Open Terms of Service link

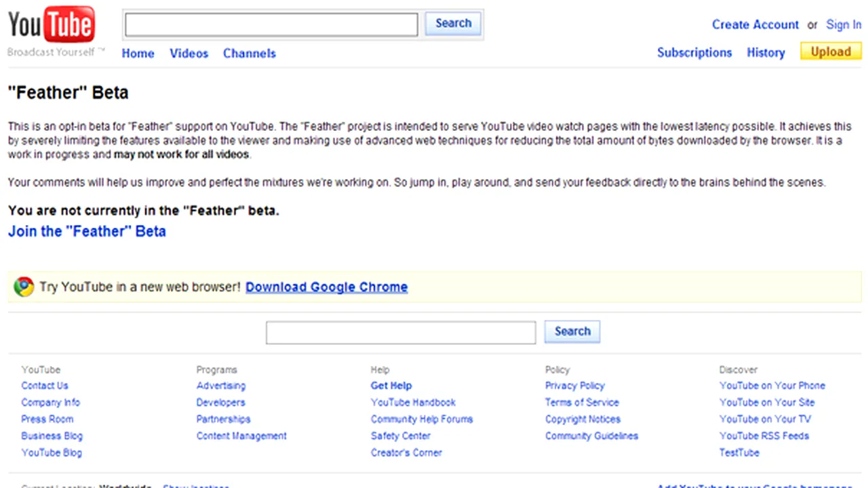(x=582, y=403)
